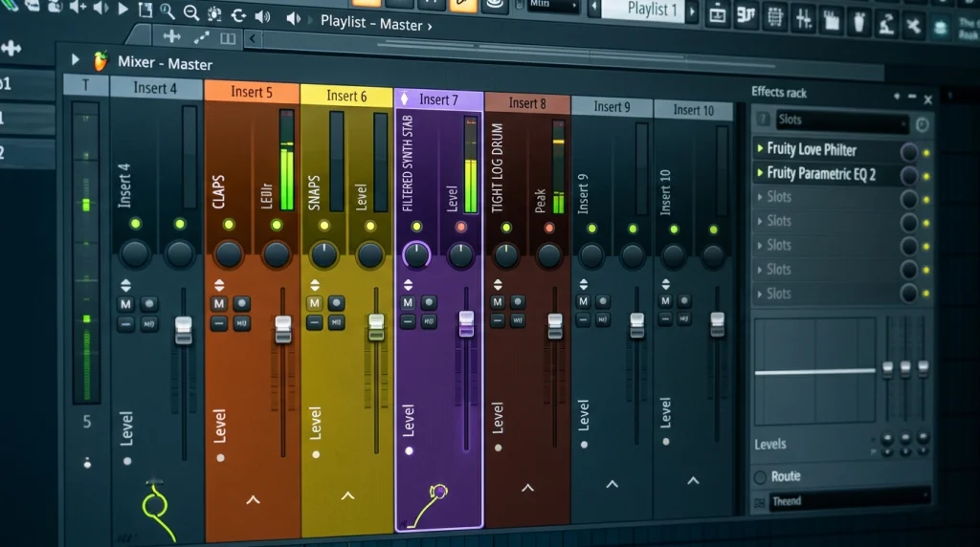The image size is (980, 547).
Task: Click the split-columns icon in the playlist toolbar
Action: pos(228,39)
